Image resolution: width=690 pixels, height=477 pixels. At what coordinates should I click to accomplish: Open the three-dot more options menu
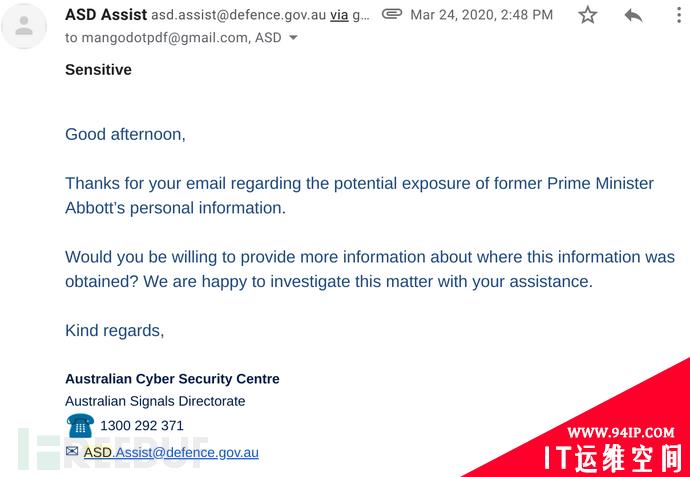(x=679, y=15)
